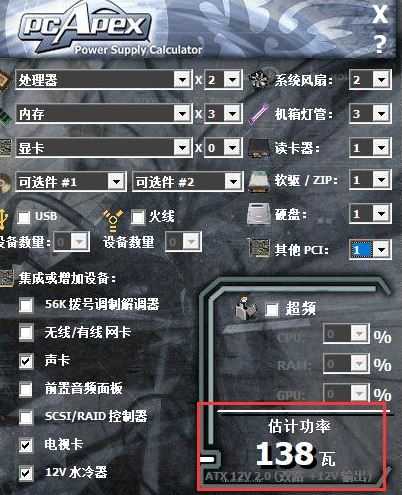Click the case light tube icon
The height and width of the screenshot is (495, 402).
coord(258,114)
